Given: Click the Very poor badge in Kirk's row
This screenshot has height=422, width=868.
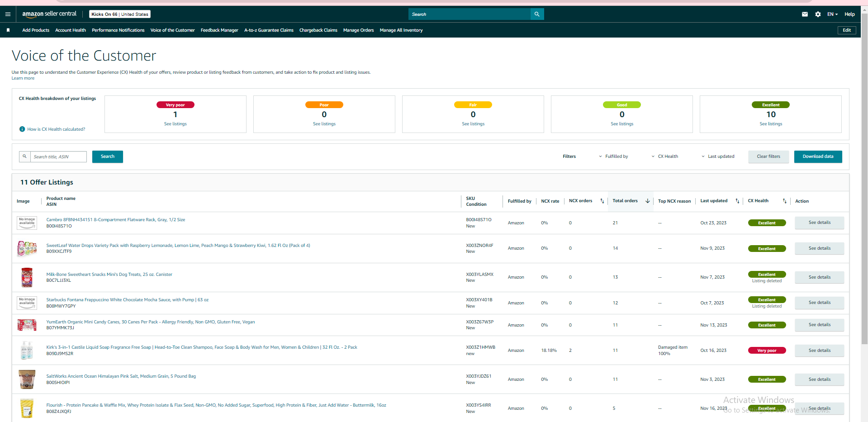Looking at the screenshot, I should click(x=767, y=351).
